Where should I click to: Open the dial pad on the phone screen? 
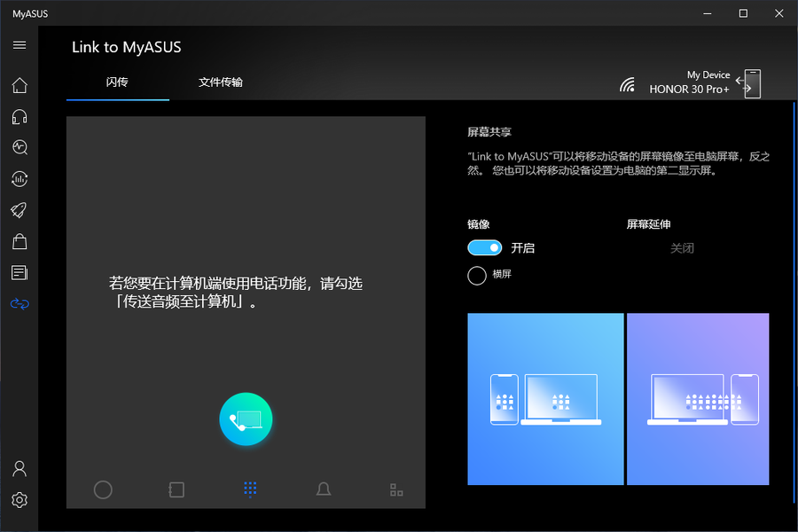249,489
